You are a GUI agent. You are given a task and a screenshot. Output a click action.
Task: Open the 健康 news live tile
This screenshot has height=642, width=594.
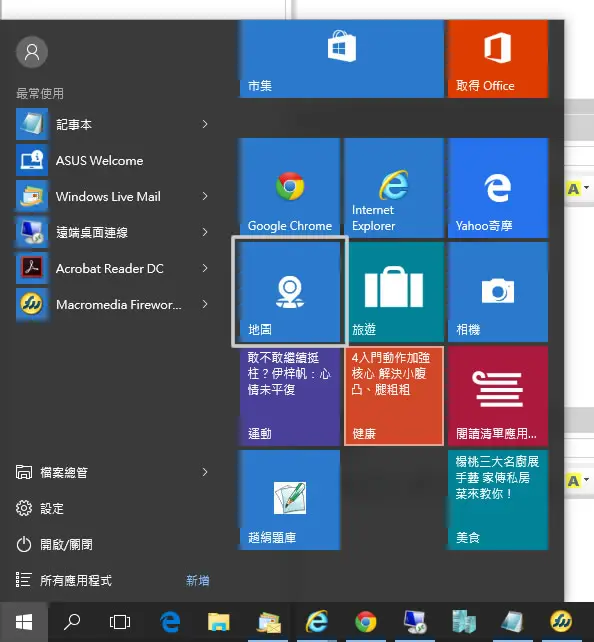[394, 396]
